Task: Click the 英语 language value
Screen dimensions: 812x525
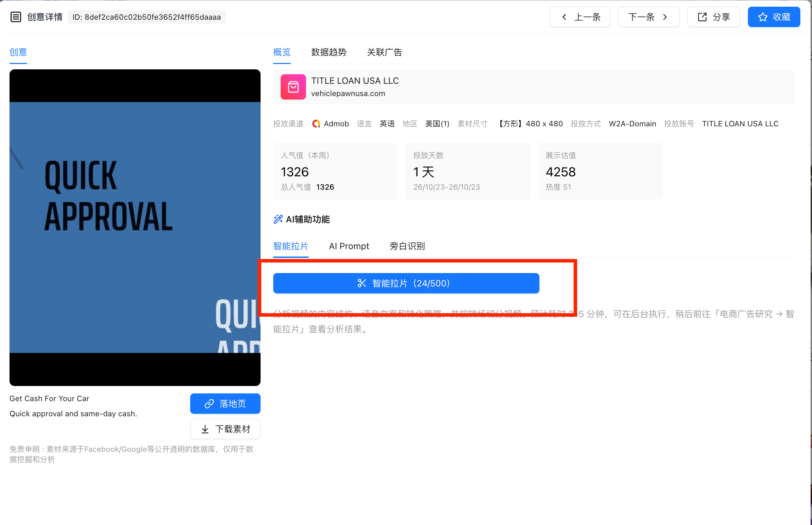Action: 387,124
